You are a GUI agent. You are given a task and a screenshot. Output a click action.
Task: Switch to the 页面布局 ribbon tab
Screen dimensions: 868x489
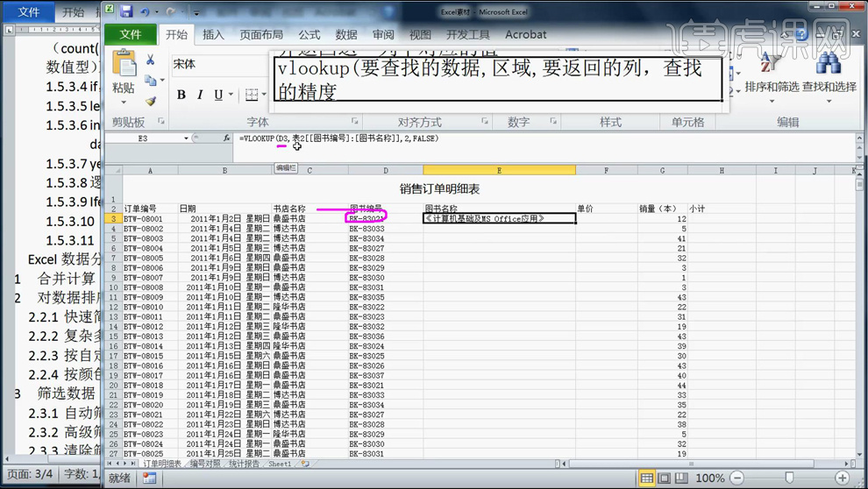[x=260, y=34]
